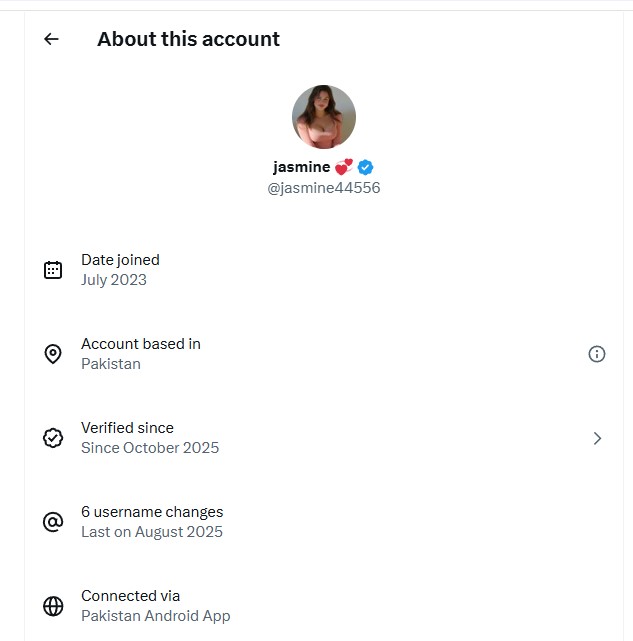Click the jasmine display name

(x=302, y=167)
